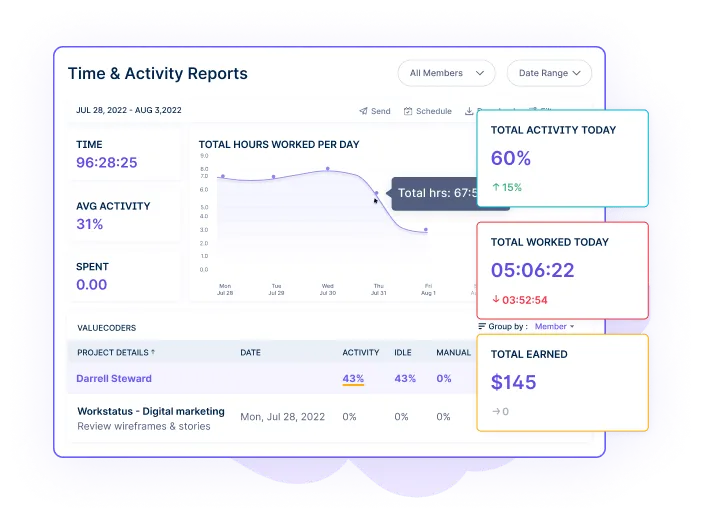Open Workstatus - Digital marketing project
The image size is (702, 518).
(x=151, y=411)
